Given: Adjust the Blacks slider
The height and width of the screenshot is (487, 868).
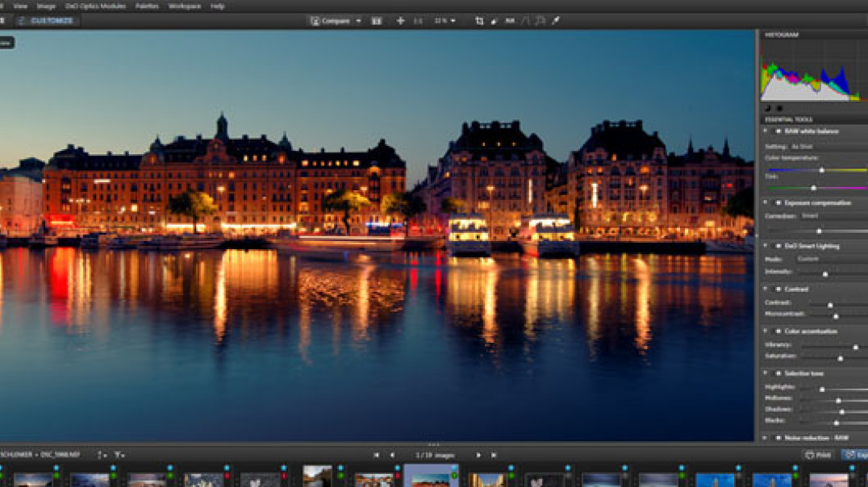Looking at the screenshot, I should 837,422.
